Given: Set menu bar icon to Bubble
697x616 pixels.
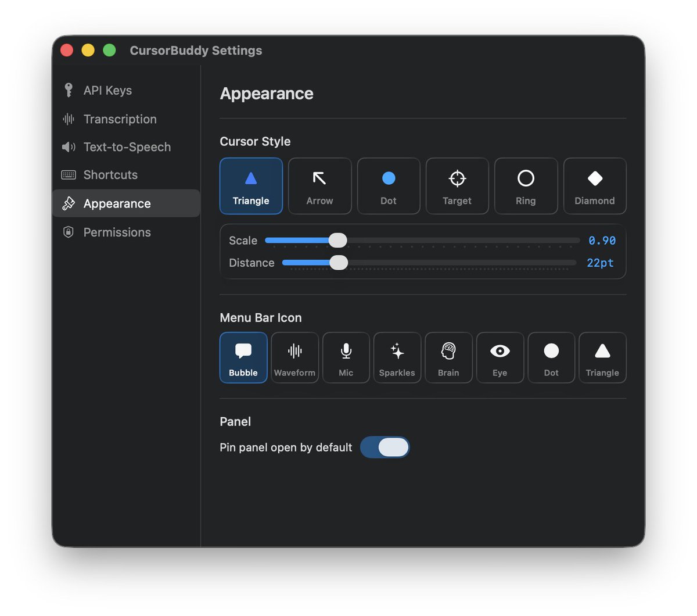Looking at the screenshot, I should point(243,357).
